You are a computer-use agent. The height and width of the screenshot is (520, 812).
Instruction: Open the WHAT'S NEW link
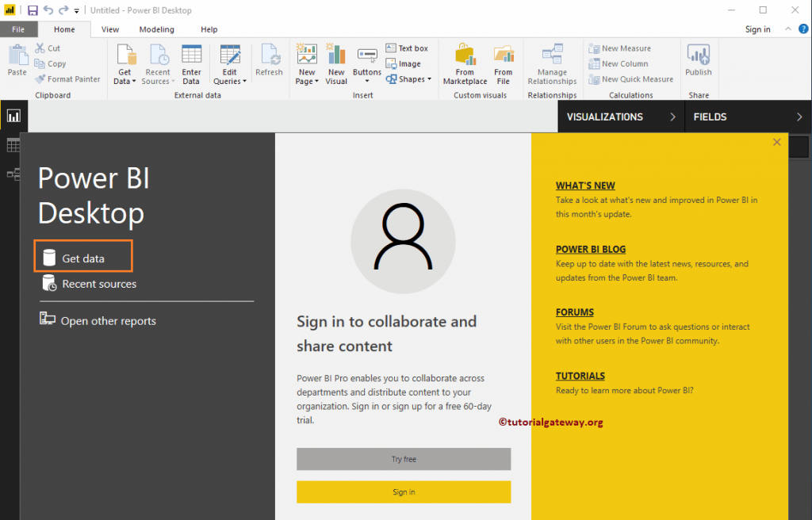point(585,185)
